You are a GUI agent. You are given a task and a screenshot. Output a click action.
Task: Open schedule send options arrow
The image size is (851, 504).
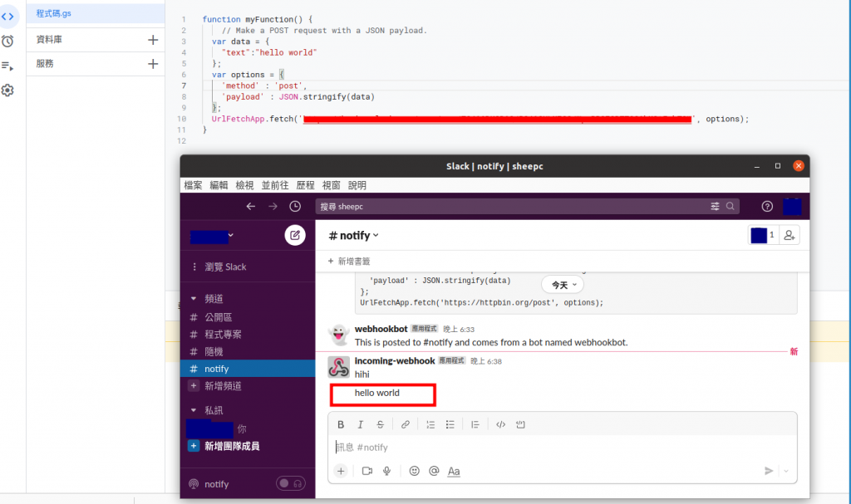tap(786, 471)
